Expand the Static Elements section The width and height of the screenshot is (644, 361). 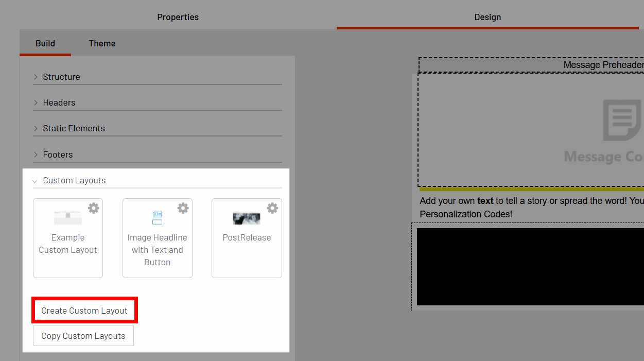coord(74,128)
